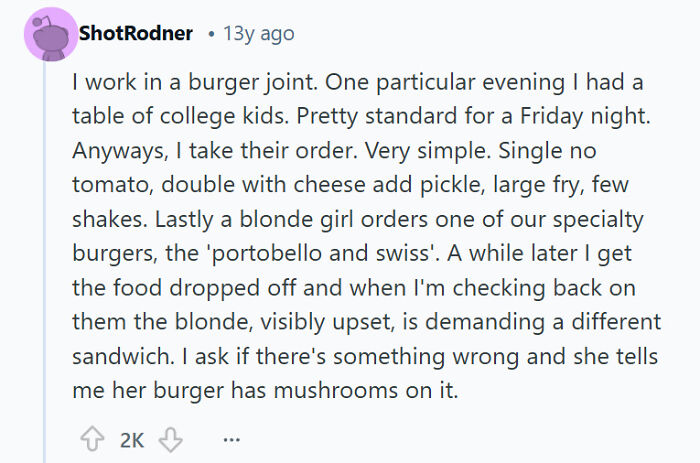Upvote ShotRodner's comment
The width and height of the screenshot is (700, 463).
pos(92,439)
